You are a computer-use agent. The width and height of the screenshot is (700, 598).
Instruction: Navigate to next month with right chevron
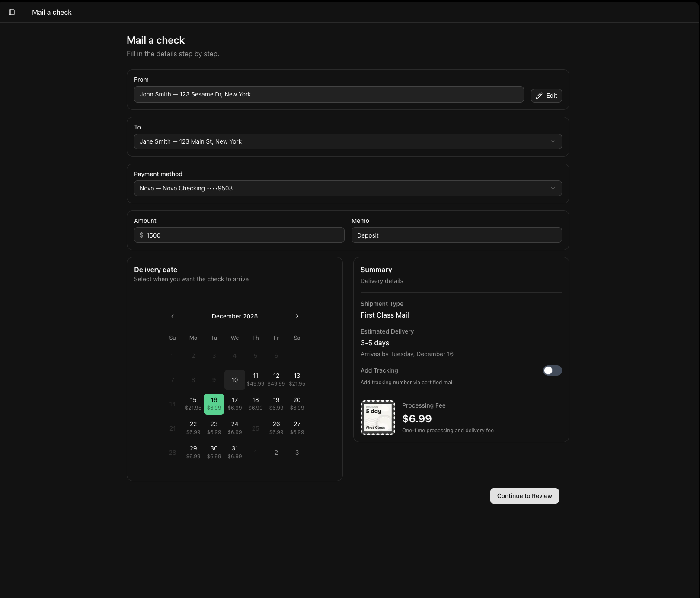point(297,316)
